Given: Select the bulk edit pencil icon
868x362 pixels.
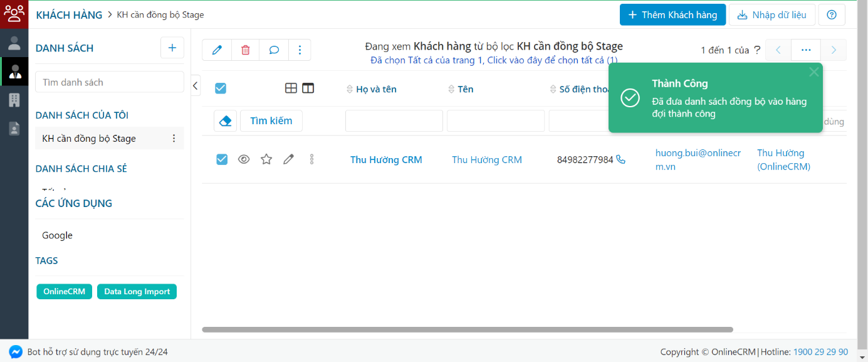Looking at the screenshot, I should 216,50.
